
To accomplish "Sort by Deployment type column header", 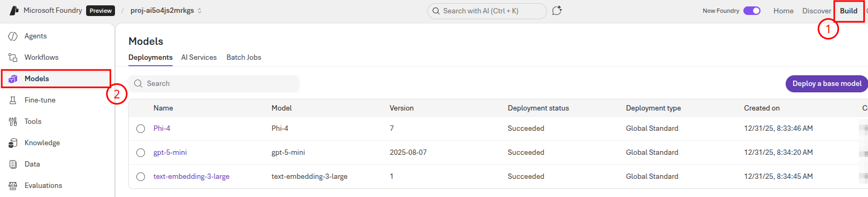I will click(x=654, y=108).
